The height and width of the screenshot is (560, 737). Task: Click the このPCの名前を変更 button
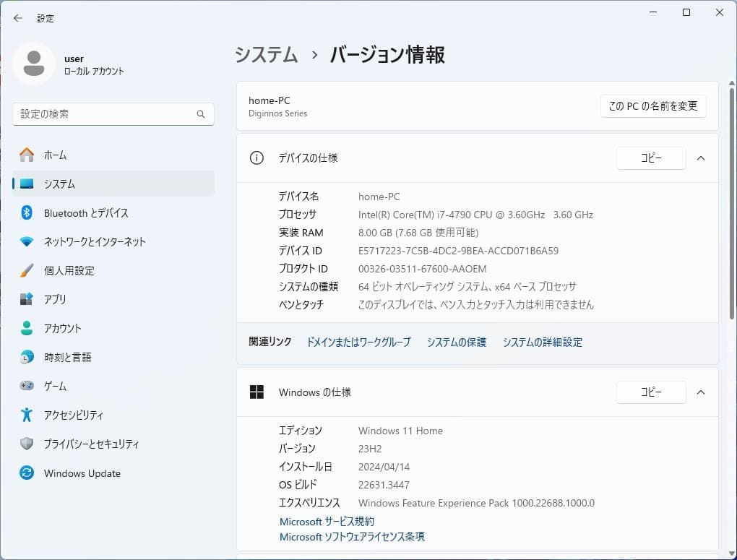click(x=652, y=105)
